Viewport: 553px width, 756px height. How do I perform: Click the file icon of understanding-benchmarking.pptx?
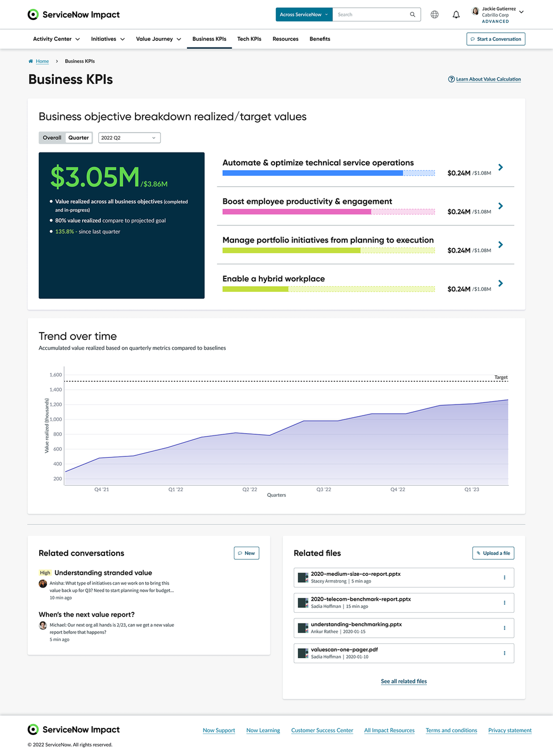pos(303,628)
